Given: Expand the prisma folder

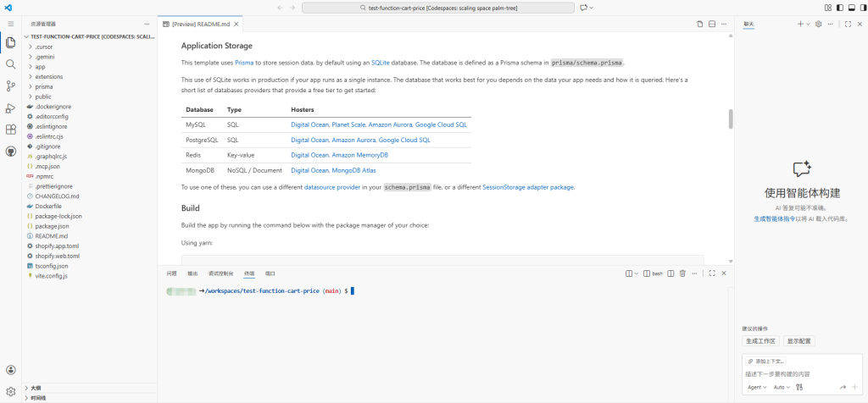Looking at the screenshot, I should (x=44, y=86).
